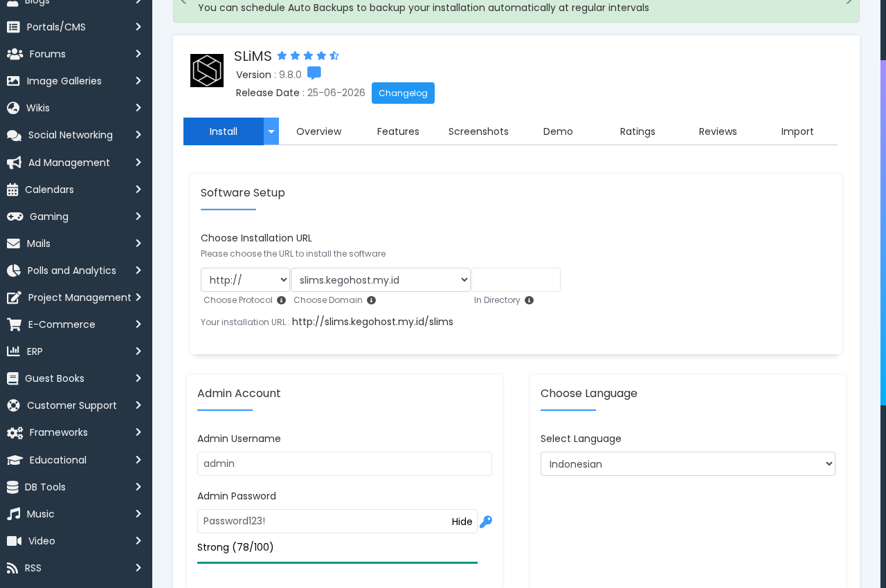This screenshot has width=886, height=588.
Task: Click the Admin Username field
Action: [x=345, y=464]
